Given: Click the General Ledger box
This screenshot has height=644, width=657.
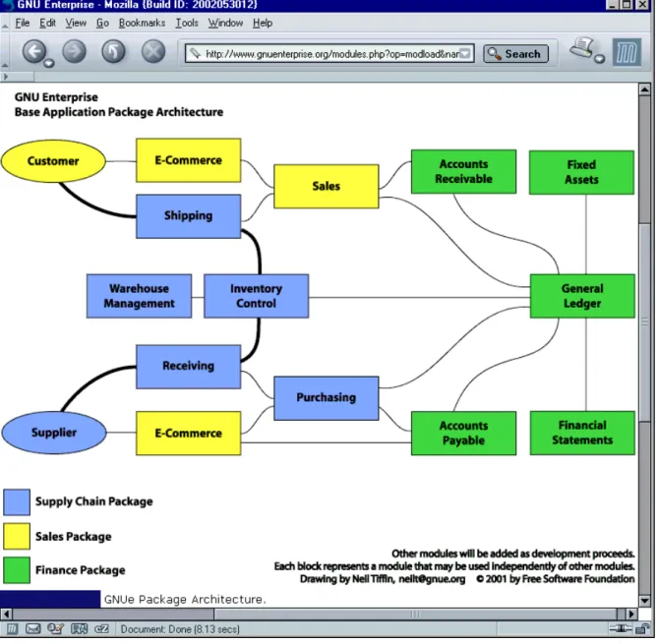Looking at the screenshot, I should click(x=582, y=296).
